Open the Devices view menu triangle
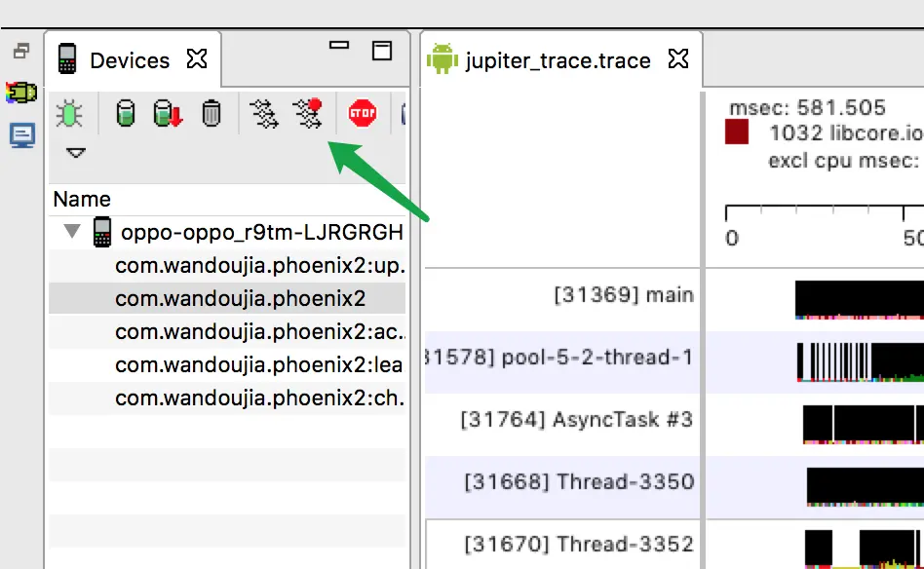The width and height of the screenshot is (924, 569). coord(75,153)
